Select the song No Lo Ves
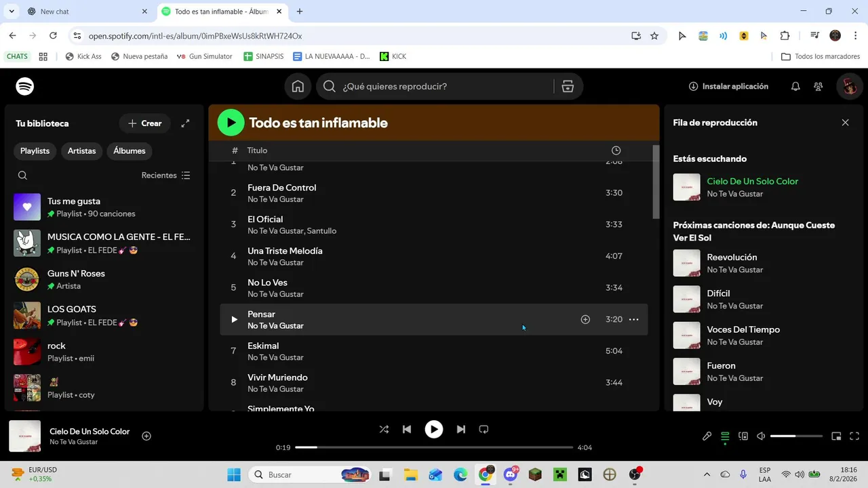The height and width of the screenshot is (488, 868). click(x=434, y=287)
